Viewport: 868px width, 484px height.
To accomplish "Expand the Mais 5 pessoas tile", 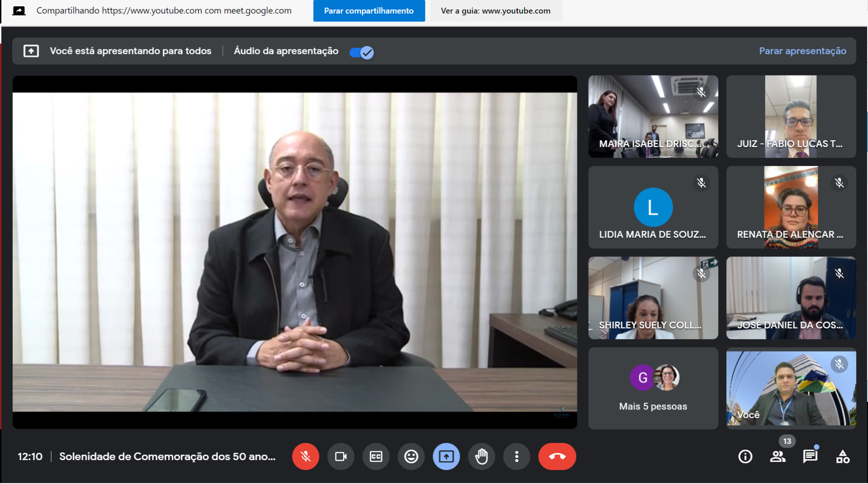I will pyautogui.click(x=653, y=389).
